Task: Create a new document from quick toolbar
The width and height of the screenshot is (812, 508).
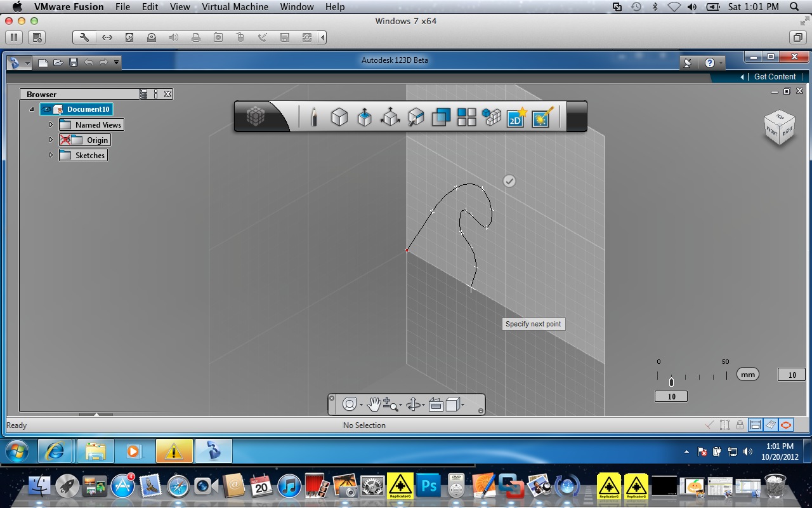Action: coord(43,62)
